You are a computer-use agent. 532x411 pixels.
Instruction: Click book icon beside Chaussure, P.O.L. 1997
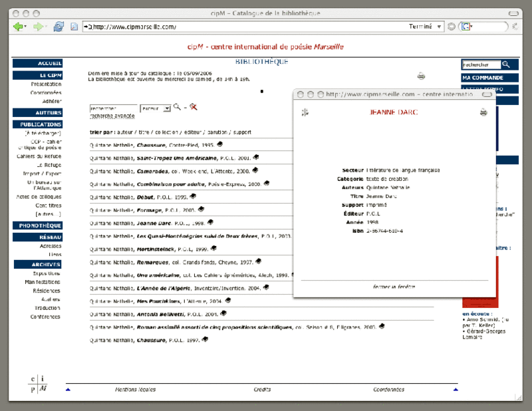click(205, 339)
